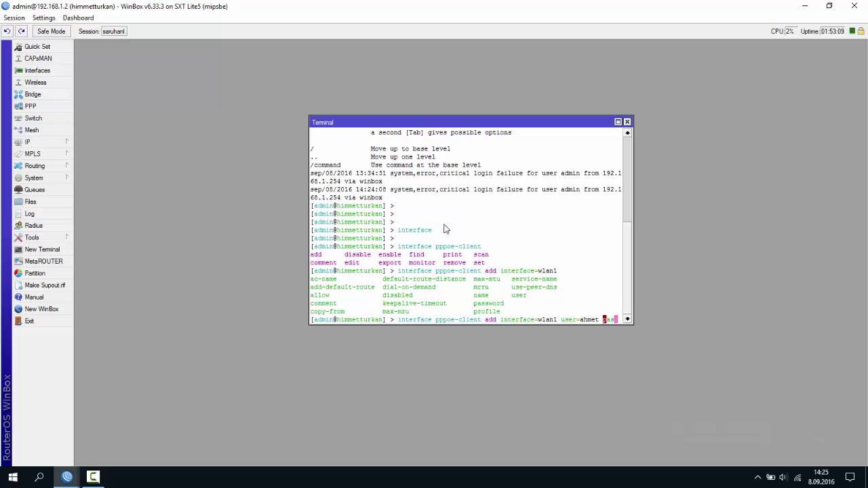
Task: Toggle Safe Mode button
Action: click(x=52, y=31)
